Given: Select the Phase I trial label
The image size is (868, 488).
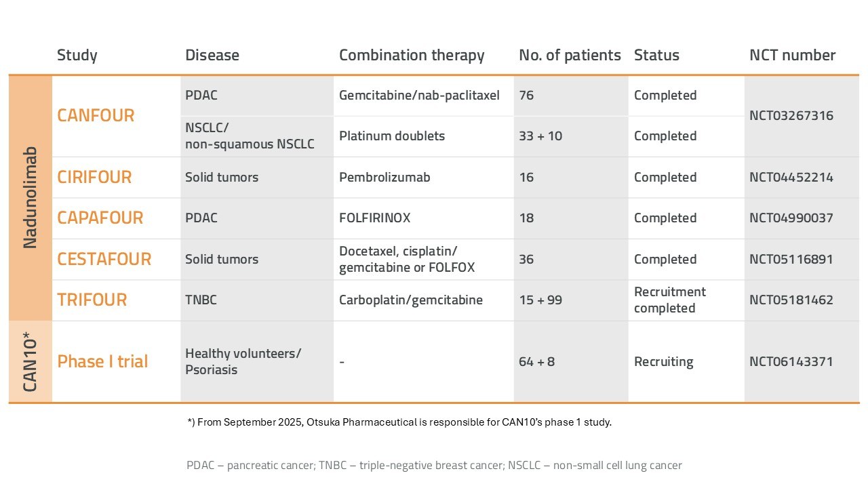Looking at the screenshot, I should coord(102,361).
